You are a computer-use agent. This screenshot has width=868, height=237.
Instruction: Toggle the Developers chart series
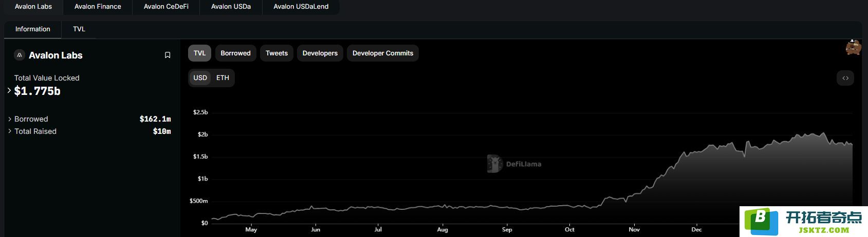click(x=320, y=53)
